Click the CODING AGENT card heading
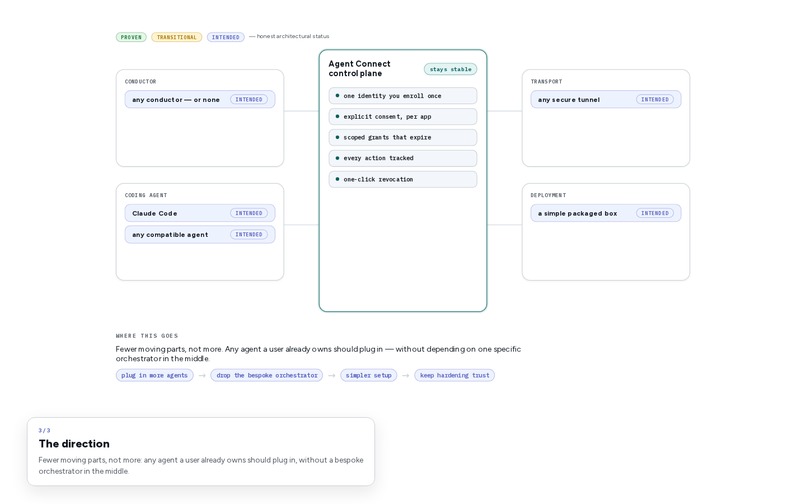Viewport: 806px width, 504px height. [146, 195]
